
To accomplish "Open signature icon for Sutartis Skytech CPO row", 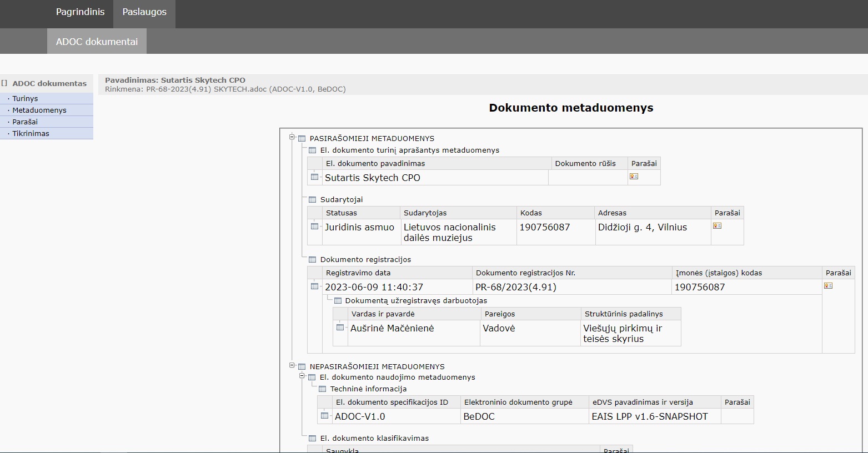I will click(x=634, y=177).
